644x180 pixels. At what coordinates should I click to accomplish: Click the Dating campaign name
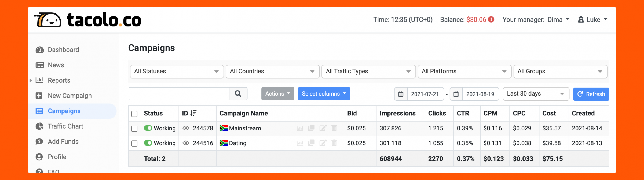(x=238, y=143)
